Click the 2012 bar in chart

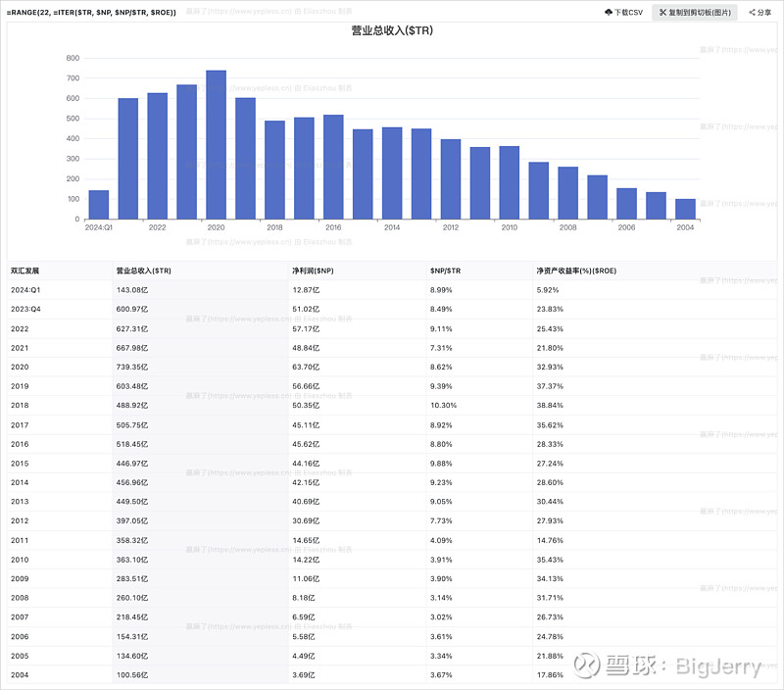451,179
